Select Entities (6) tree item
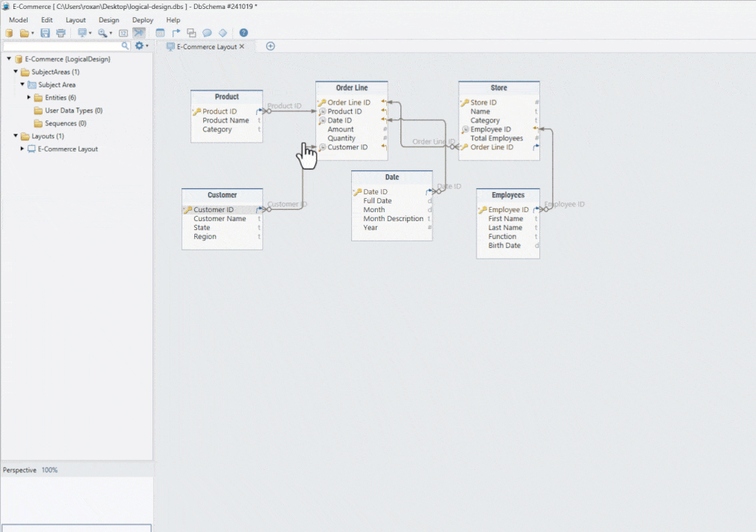Image resolution: width=756 pixels, height=532 pixels. [x=61, y=97]
